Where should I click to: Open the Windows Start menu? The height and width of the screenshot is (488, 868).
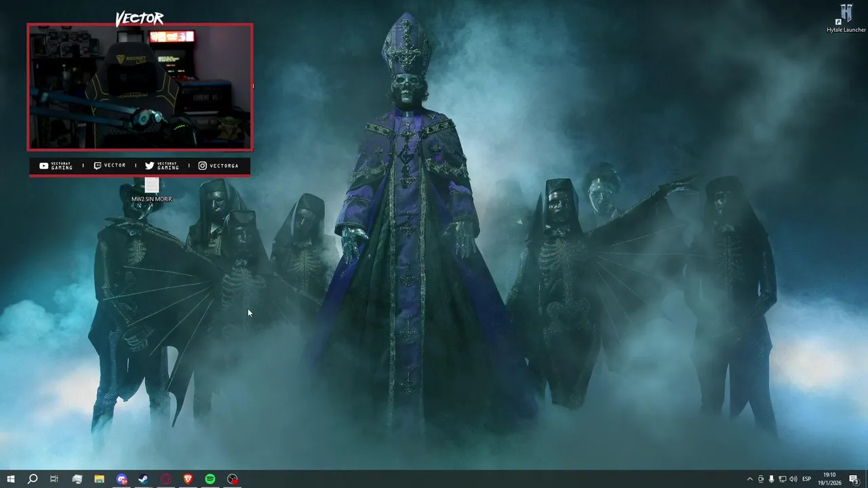(10, 479)
